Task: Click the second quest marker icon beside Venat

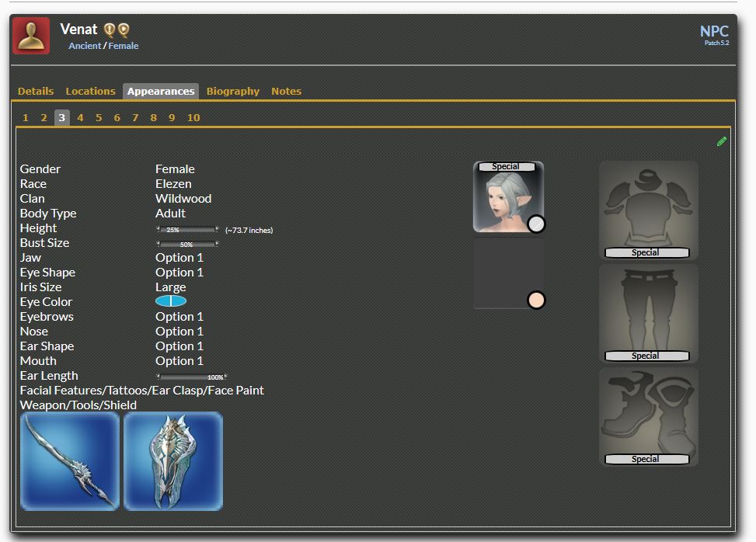Action: tap(124, 30)
